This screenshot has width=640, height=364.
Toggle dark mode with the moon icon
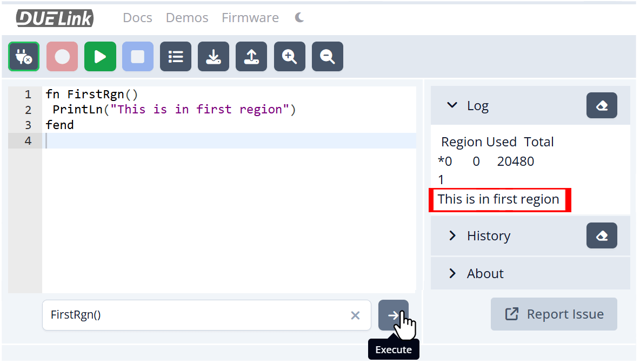click(299, 17)
